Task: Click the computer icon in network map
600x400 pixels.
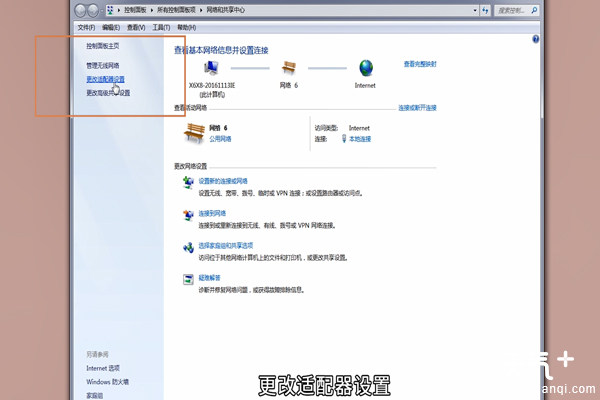Action: 211,69
